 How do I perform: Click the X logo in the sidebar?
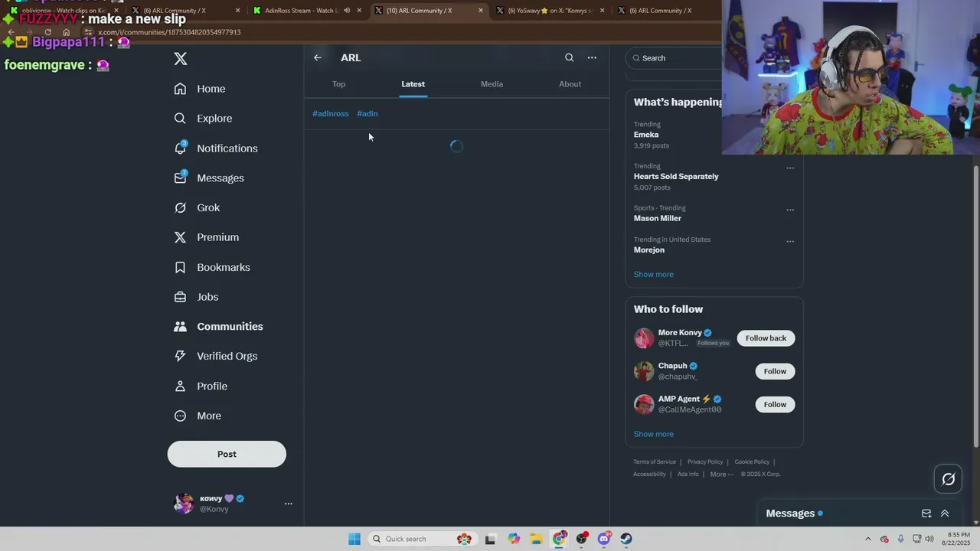[x=181, y=59]
